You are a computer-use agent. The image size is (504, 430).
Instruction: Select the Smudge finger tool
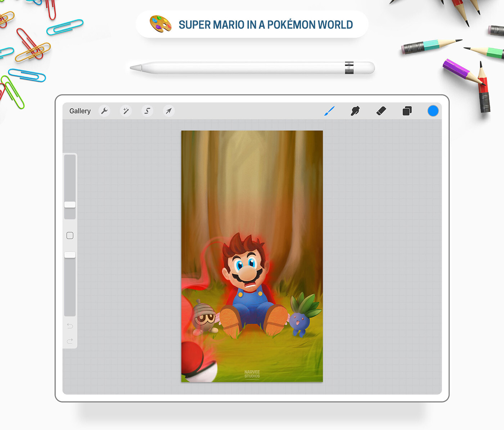coord(355,111)
